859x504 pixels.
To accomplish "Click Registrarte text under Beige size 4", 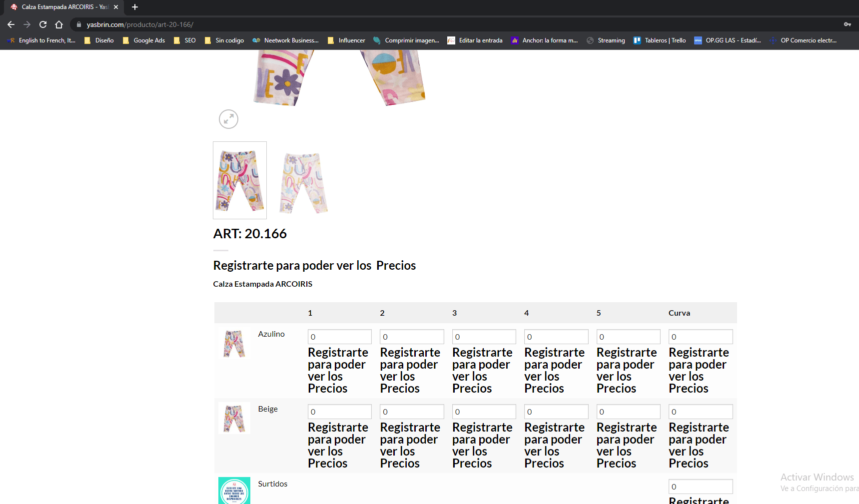I will point(554,445).
